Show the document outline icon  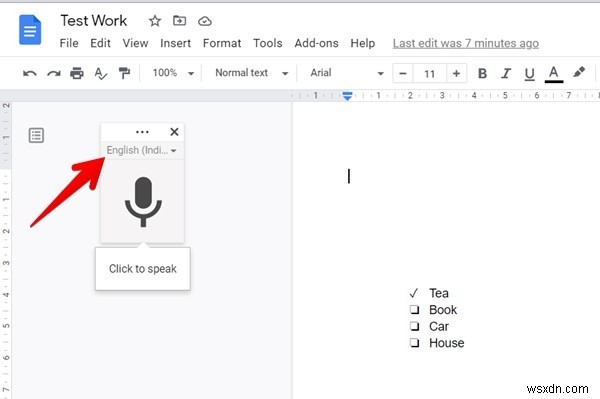(36, 135)
